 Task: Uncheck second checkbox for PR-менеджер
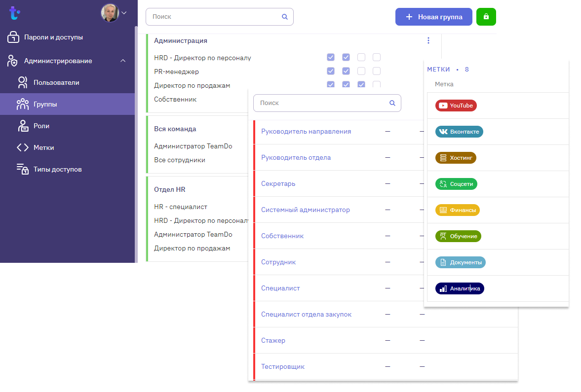(346, 71)
